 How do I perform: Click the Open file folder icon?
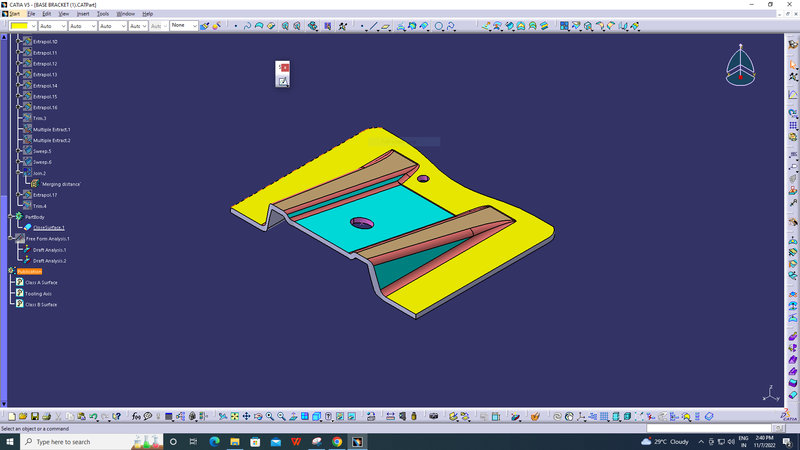tap(23, 416)
